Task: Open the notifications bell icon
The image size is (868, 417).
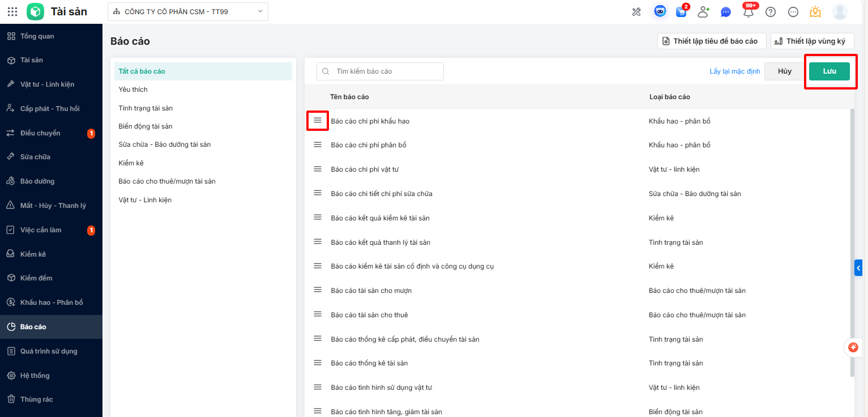Action: 749,11
